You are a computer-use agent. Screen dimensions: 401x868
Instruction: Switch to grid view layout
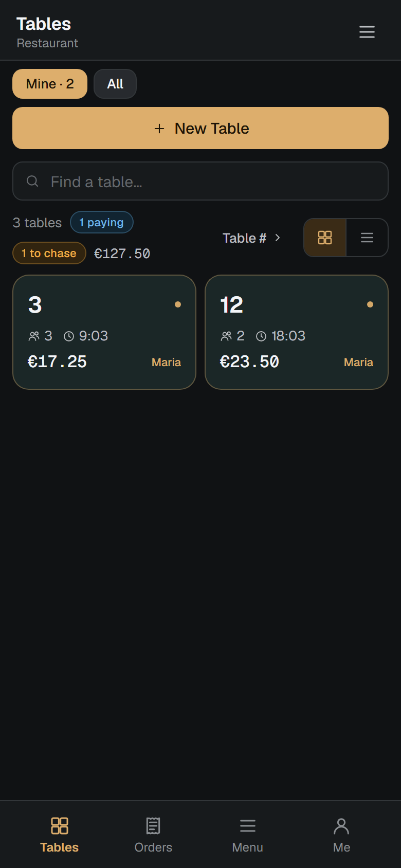[325, 238]
